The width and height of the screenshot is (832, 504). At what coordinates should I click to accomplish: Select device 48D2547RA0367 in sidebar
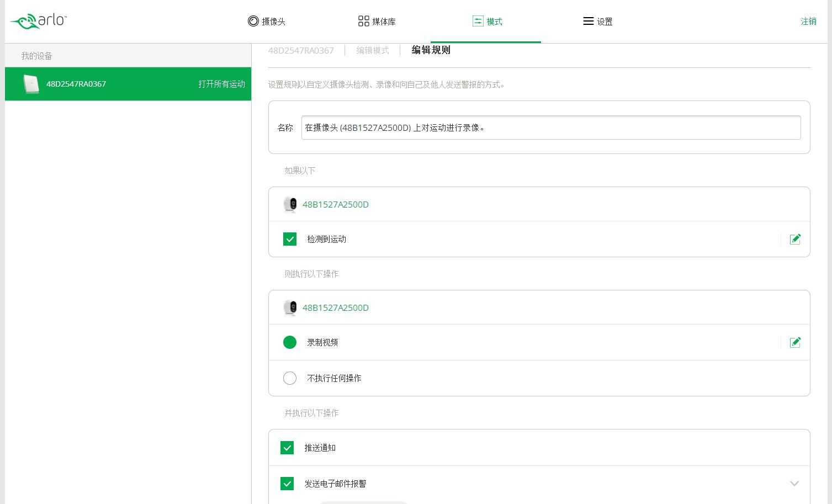(x=128, y=84)
